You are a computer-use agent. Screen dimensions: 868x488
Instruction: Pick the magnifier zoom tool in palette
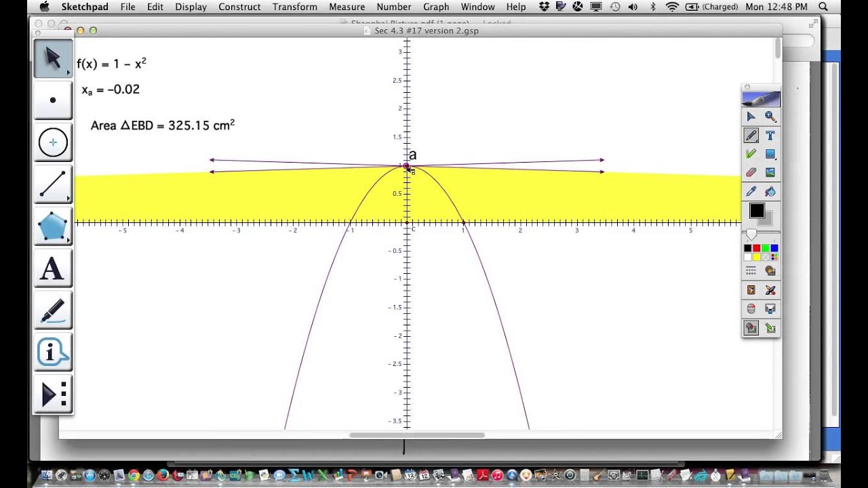[x=770, y=117]
